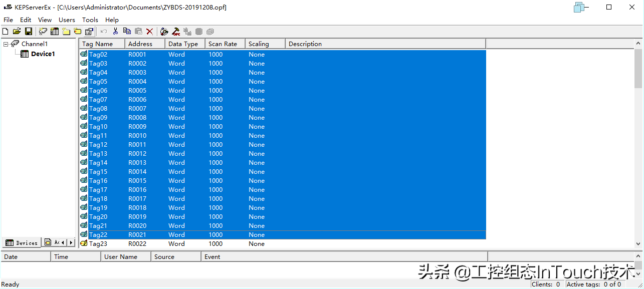
Task: Collapse the Channel1 tree node
Action: point(6,44)
